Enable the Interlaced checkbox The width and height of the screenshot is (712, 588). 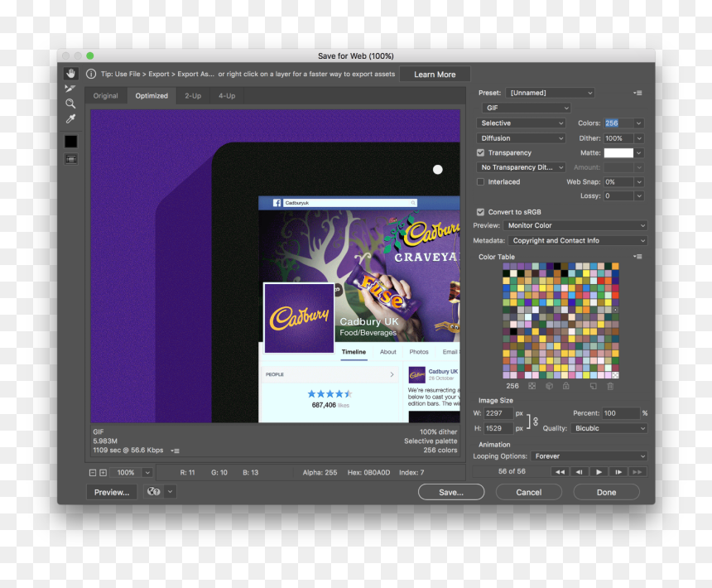pyautogui.click(x=480, y=182)
